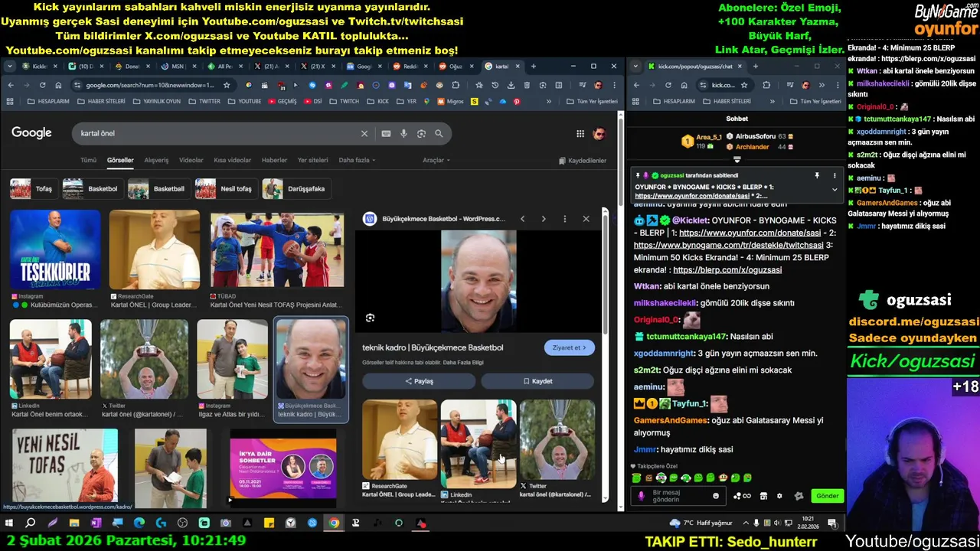Unpin message using the pin icon
This screenshot has height=551, width=980.
pos(817,175)
